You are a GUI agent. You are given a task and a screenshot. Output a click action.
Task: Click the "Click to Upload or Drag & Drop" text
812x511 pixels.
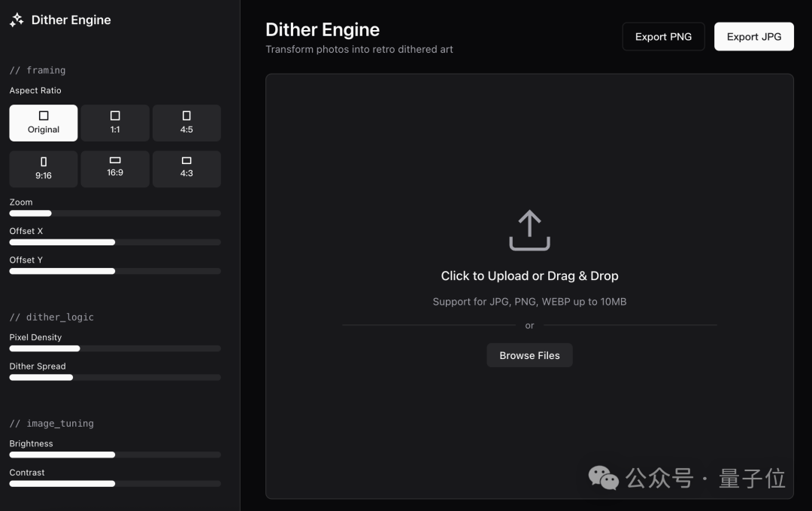click(x=529, y=275)
